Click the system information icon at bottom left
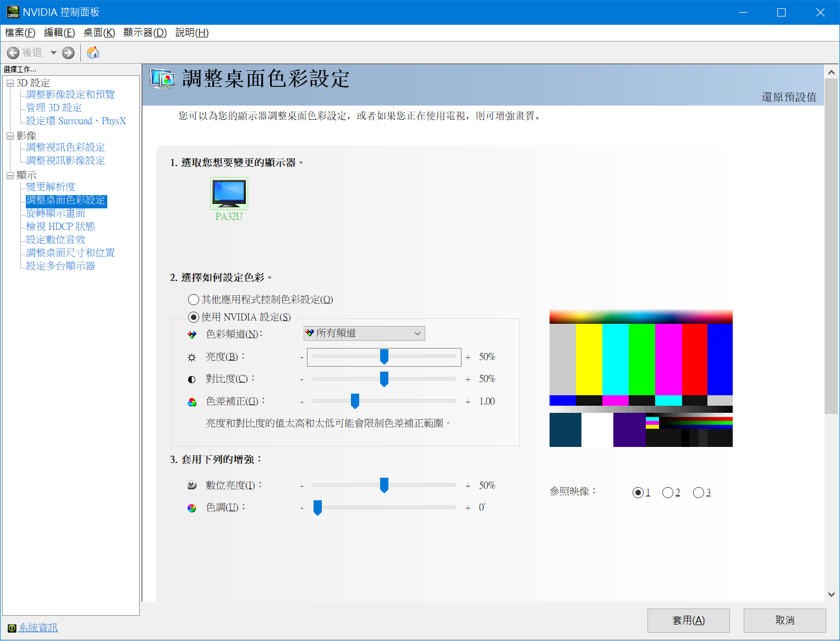 (12, 628)
